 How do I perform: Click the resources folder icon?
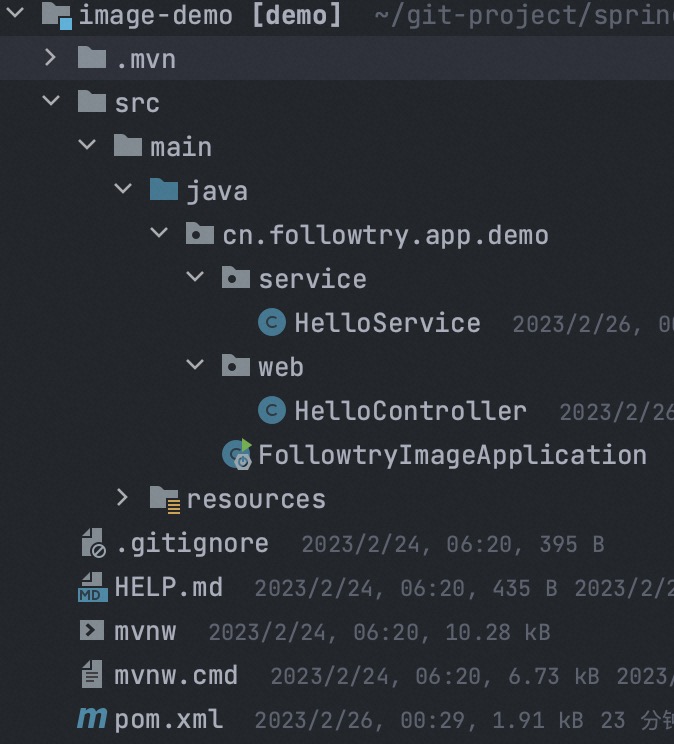pyautogui.click(x=164, y=499)
